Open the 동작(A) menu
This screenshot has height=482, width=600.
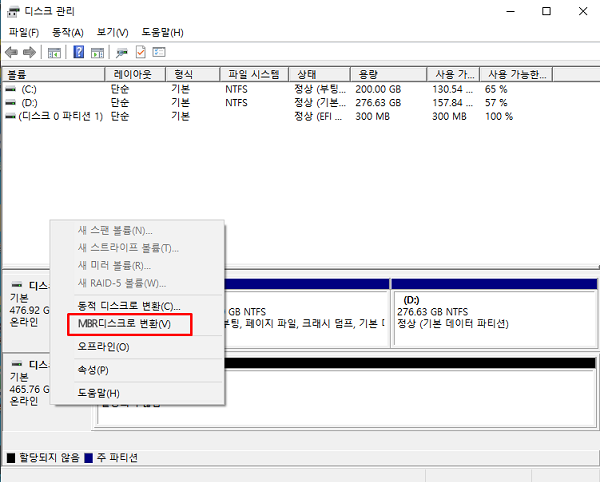tap(68, 32)
